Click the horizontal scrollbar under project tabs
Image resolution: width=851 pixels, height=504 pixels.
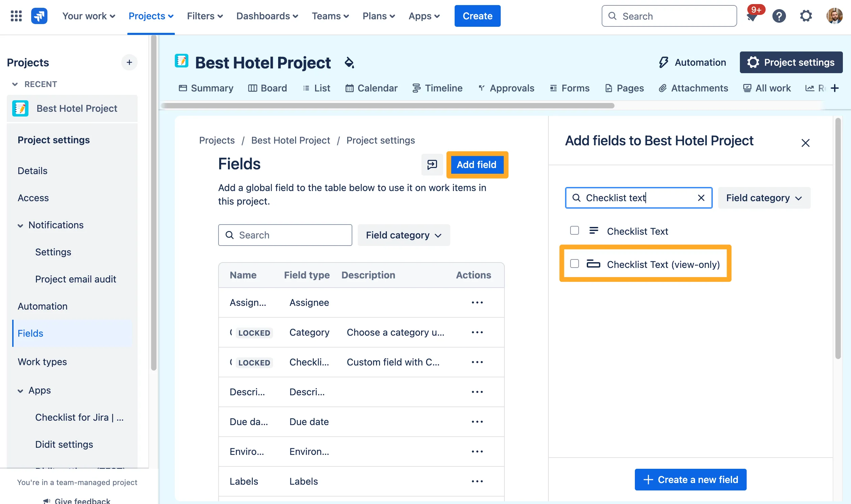coord(387,106)
